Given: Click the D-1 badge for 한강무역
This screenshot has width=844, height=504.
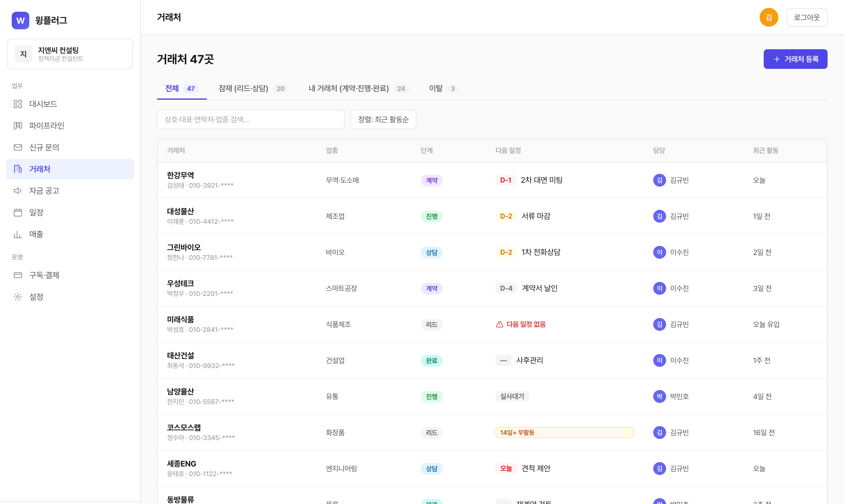Looking at the screenshot, I should (506, 180).
